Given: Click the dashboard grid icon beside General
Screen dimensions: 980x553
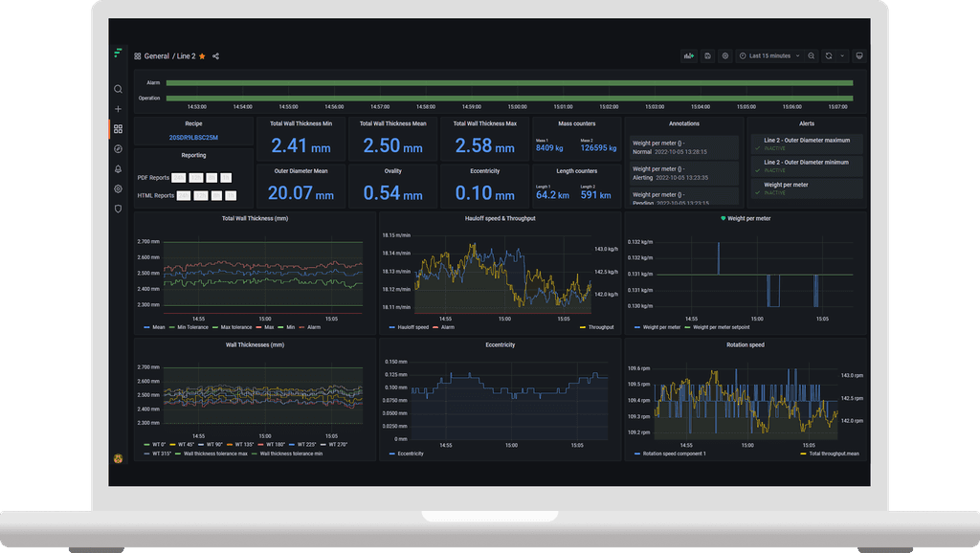Looking at the screenshot, I should 138,56.
